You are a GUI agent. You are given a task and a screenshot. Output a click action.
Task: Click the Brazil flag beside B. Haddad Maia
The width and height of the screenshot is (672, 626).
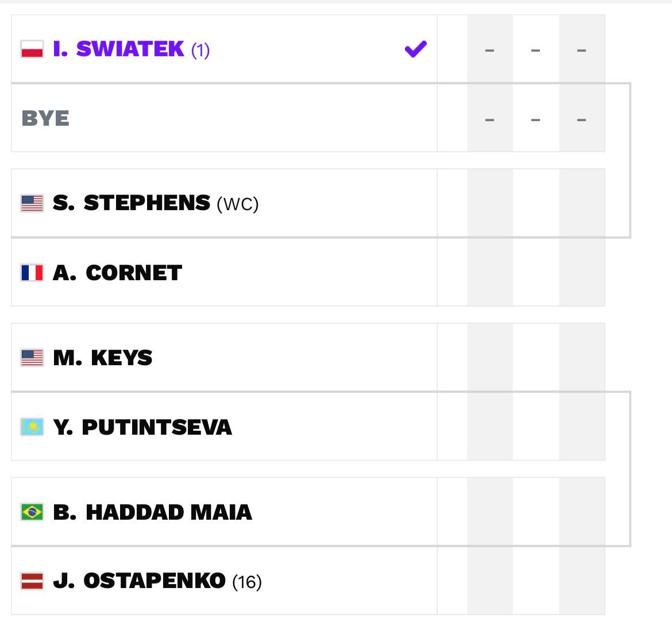point(32,512)
